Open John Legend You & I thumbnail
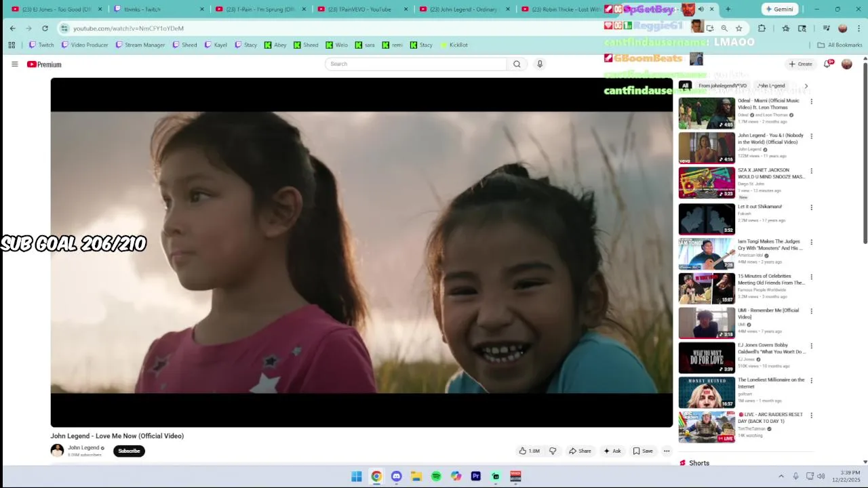The height and width of the screenshot is (488, 868). [707, 148]
